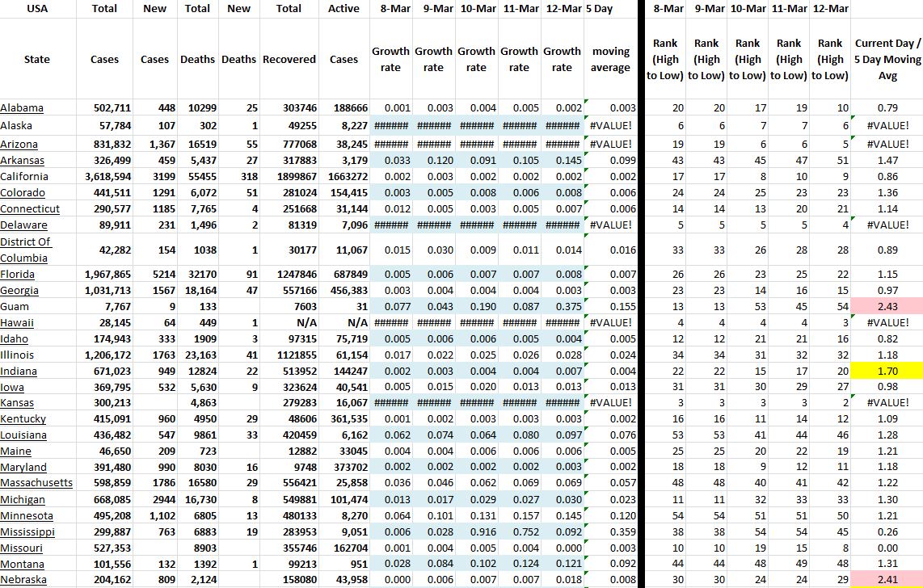Select the Current Day / 5 Day Moving Avg header
923x588 pixels.
pyautogui.click(x=887, y=60)
